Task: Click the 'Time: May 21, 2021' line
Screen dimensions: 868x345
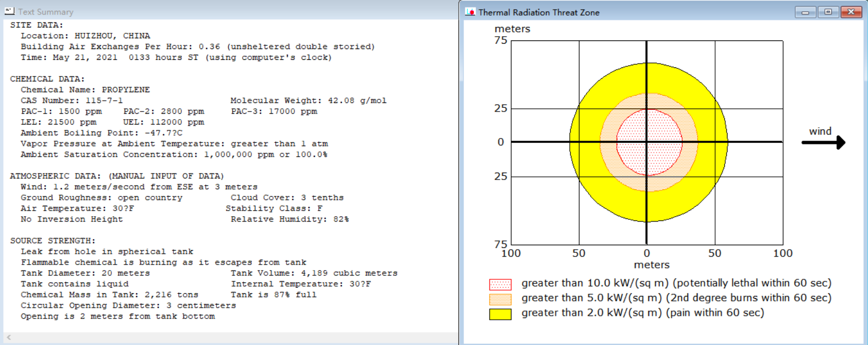Action: (x=176, y=58)
